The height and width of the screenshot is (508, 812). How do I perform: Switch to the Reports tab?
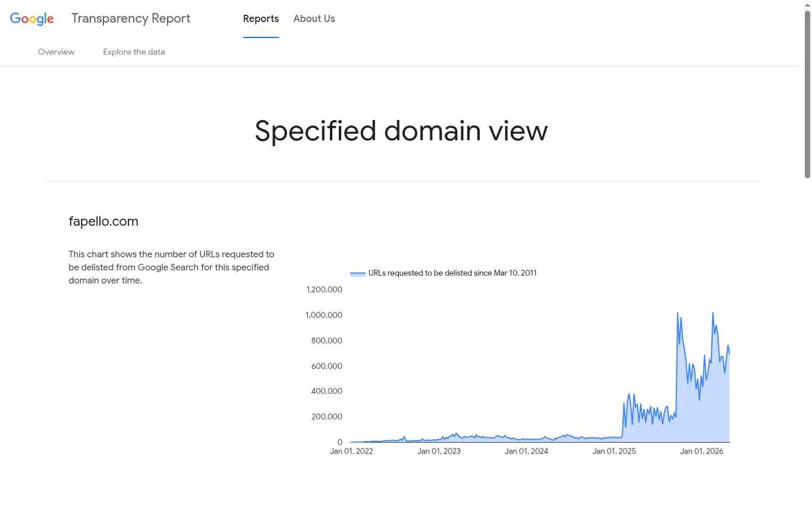click(261, 18)
